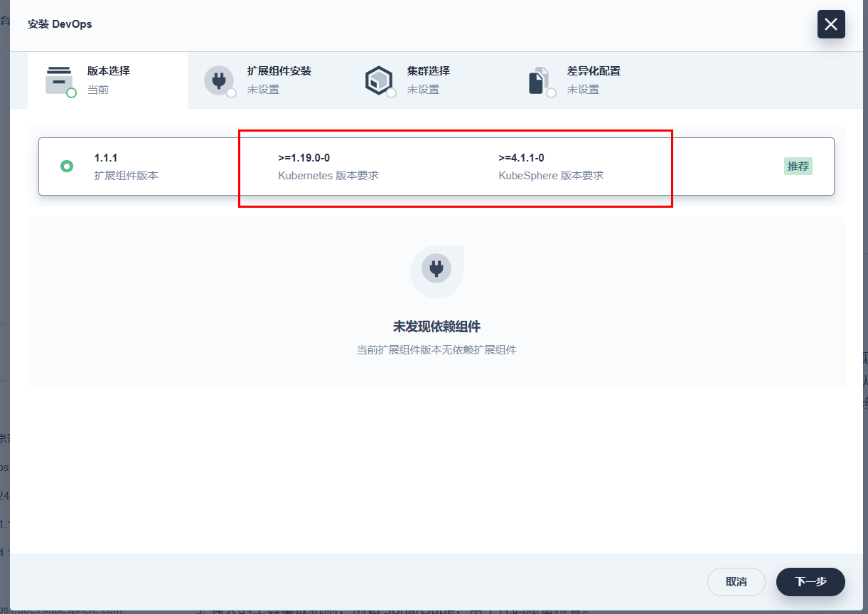Click the 未设置 status under 差异化配置
The height and width of the screenshot is (614, 868).
click(583, 90)
